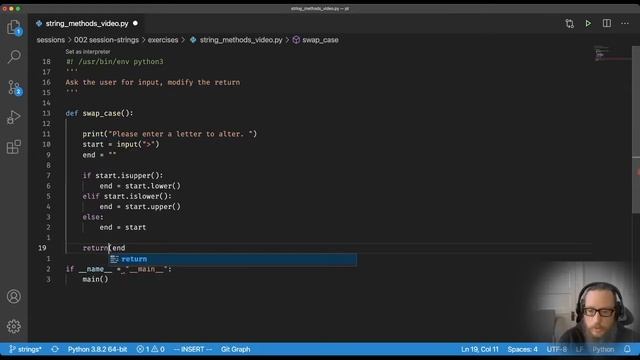Close the unsaved tab via dot indicator

(x=136, y=24)
